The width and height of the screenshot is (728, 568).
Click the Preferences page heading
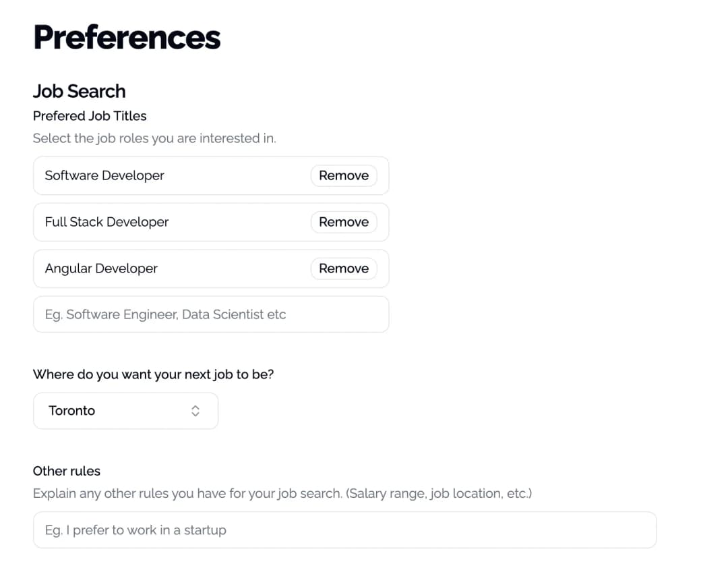pos(126,38)
